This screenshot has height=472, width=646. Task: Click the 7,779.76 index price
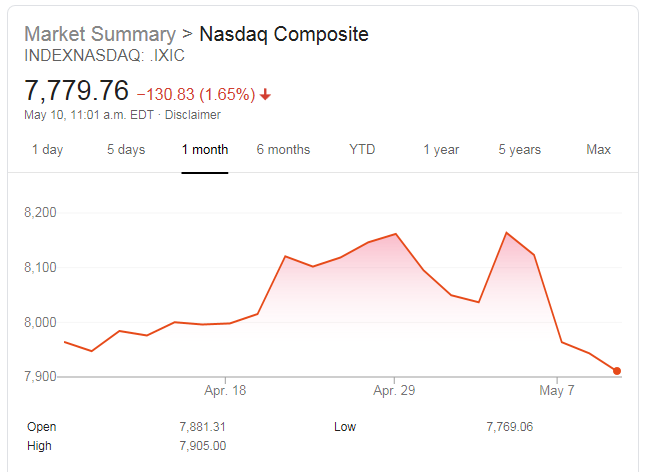(x=77, y=91)
